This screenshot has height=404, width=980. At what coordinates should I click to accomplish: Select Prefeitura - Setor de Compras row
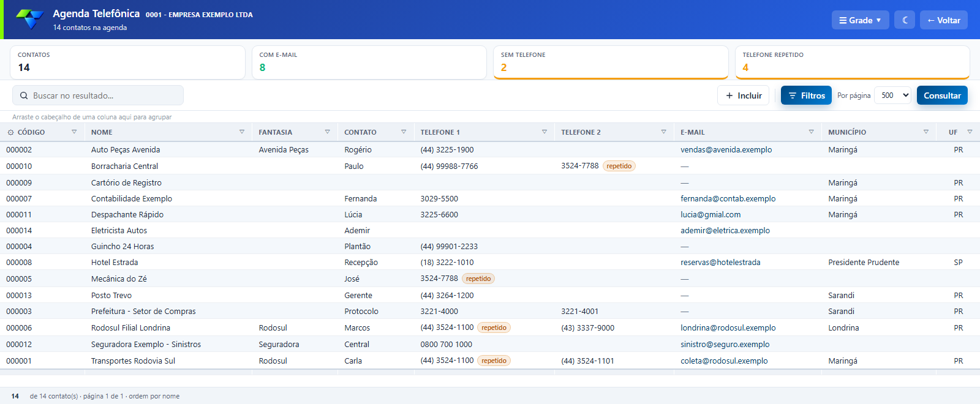point(490,311)
